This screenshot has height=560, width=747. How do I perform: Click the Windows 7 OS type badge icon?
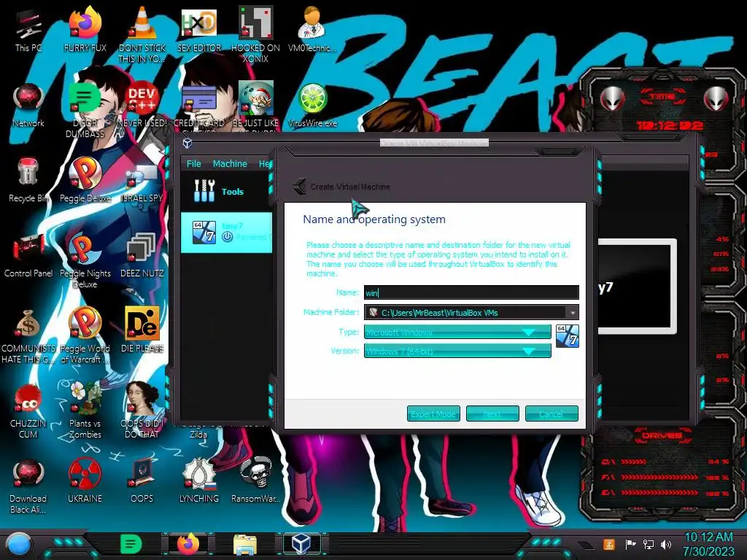568,335
